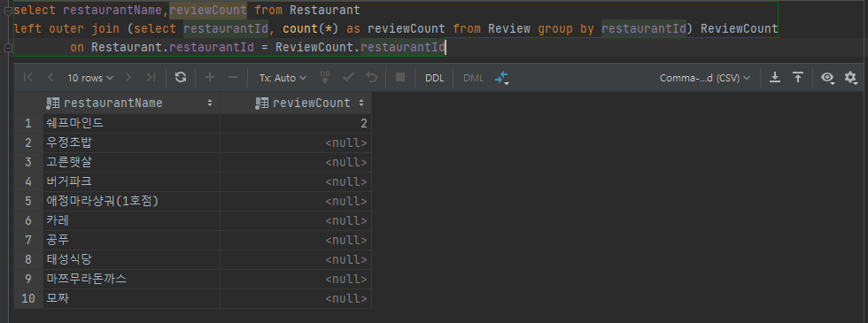Select the reviewCount value 2 cell
This screenshot has width=868, height=323.
pyautogui.click(x=296, y=123)
